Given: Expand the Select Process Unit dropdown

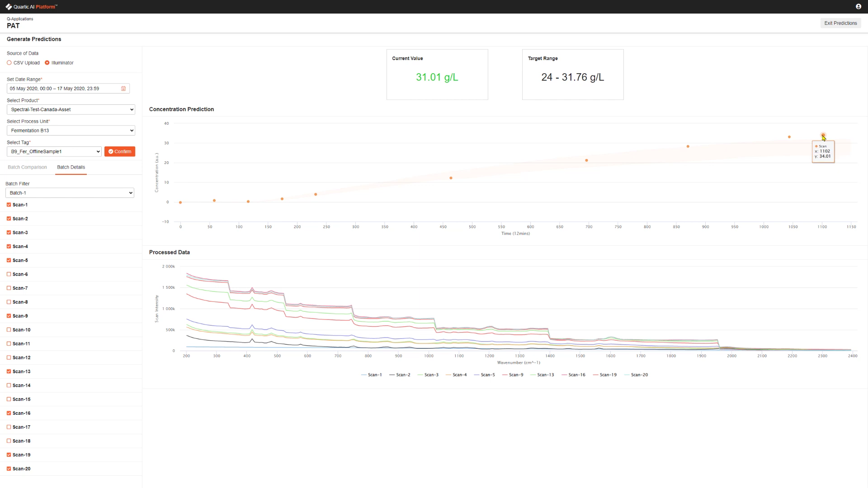Looking at the screenshot, I should [71, 131].
